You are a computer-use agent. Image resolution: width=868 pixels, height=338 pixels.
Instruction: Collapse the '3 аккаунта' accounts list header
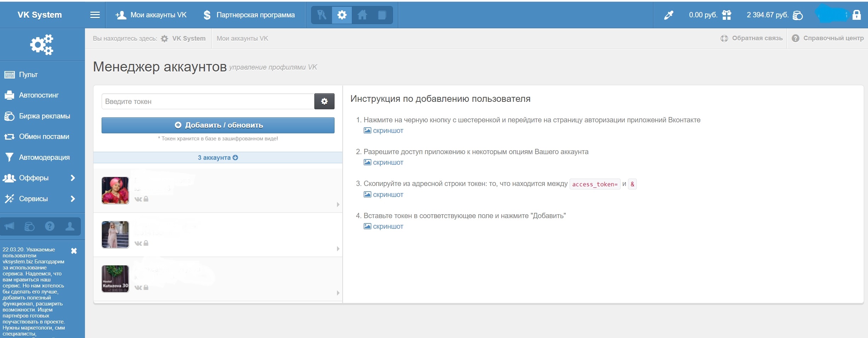click(x=218, y=158)
